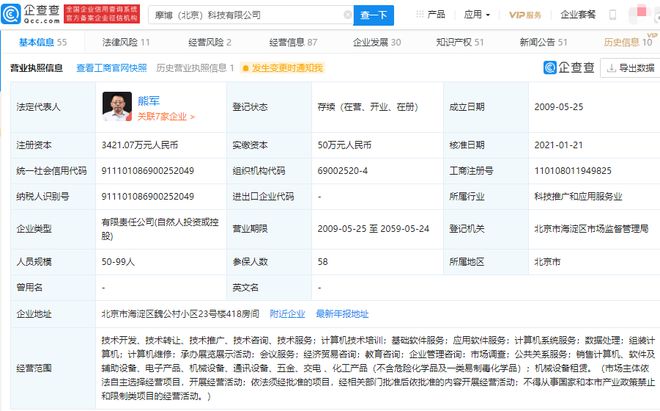This screenshot has height=411, width=660.
Task: Select 统一社会信用代码 value 91110108690025204 9
Action: coord(147,171)
